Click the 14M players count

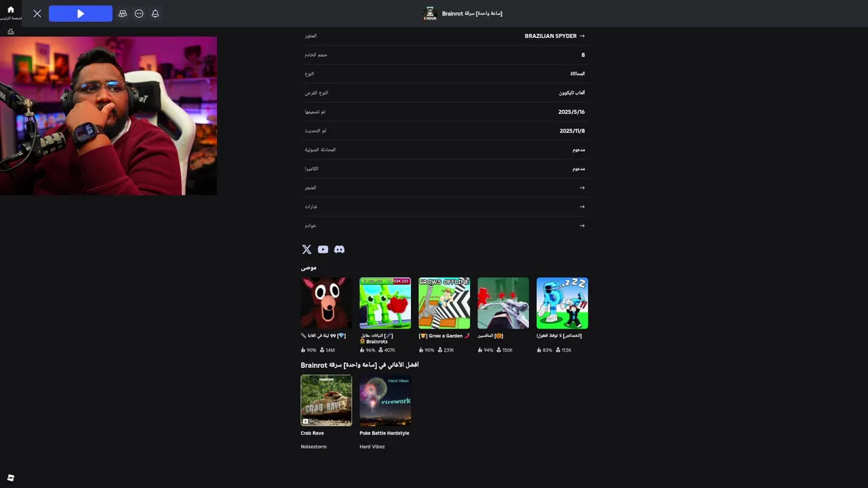tap(330, 350)
